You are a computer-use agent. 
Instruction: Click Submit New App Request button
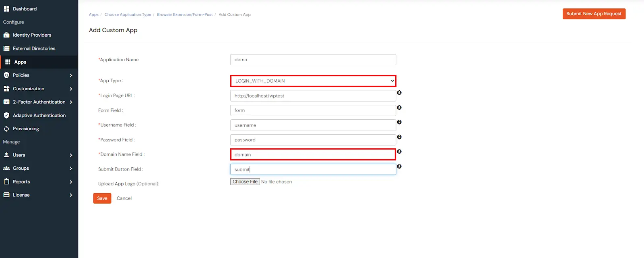click(x=594, y=14)
